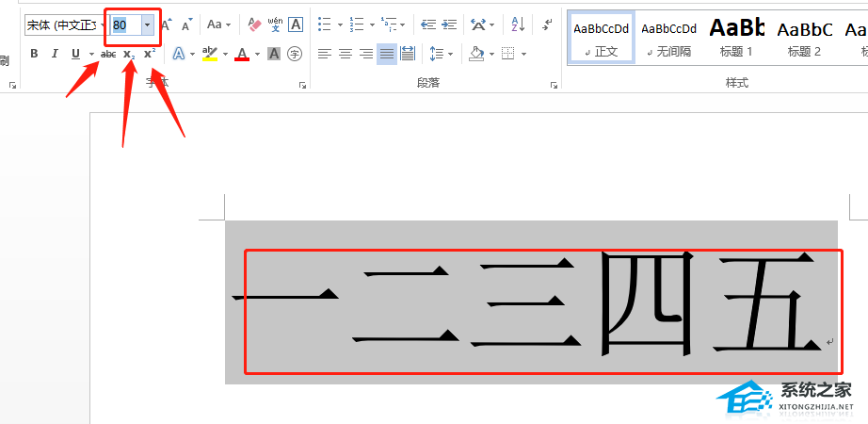Open highlight color dropdown arrow
The height and width of the screenshot is (424, 868).
point(225,54)
